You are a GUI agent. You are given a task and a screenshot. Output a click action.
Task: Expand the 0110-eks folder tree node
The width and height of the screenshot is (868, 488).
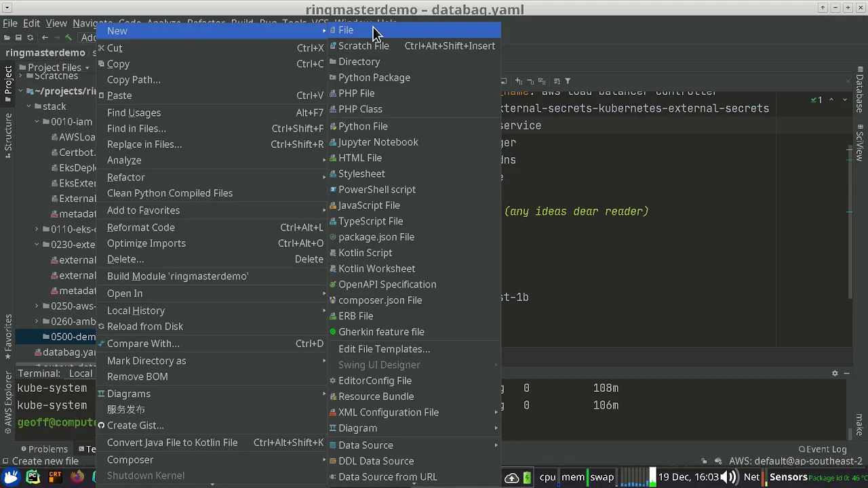tap(37, 229)
